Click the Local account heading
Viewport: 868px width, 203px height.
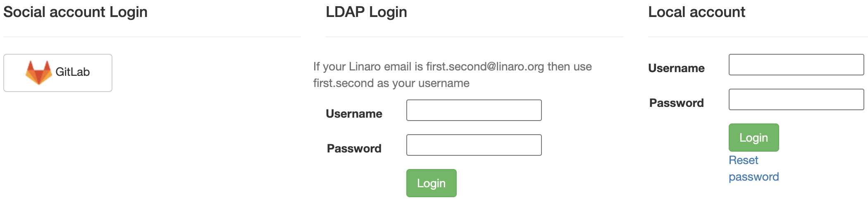point(696,12)
